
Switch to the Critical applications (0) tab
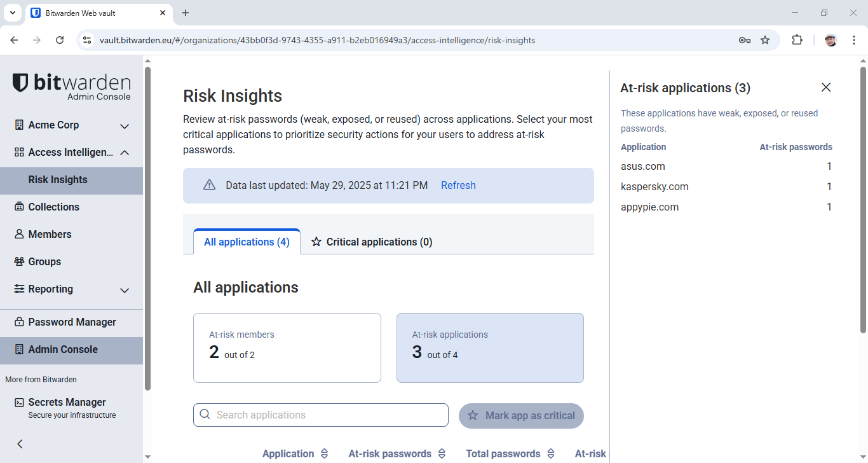[x=372, y=242]
